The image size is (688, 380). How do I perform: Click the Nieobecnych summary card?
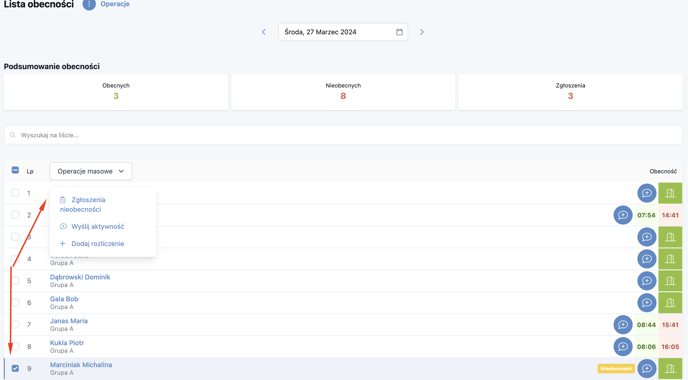coord(343,92)
